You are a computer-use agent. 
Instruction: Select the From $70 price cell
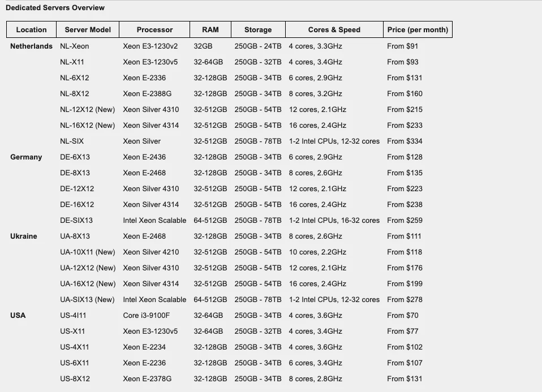click(403, 316)
